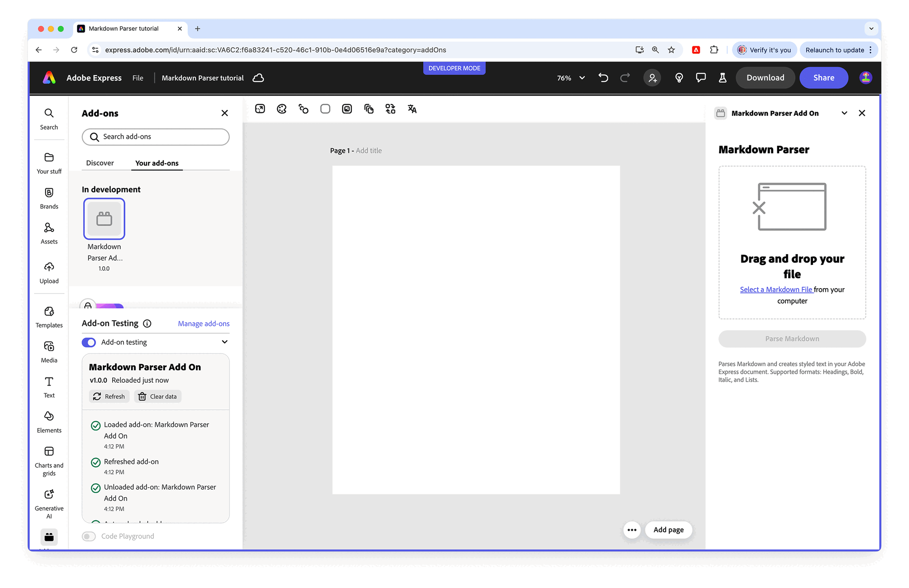Click the Share button

pos(824,78)
